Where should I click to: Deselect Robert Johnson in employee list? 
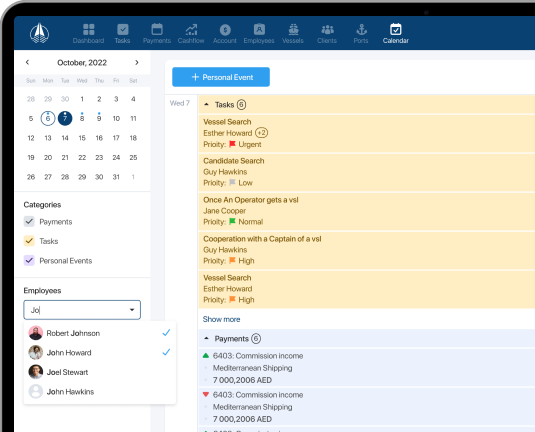(100, 333)
